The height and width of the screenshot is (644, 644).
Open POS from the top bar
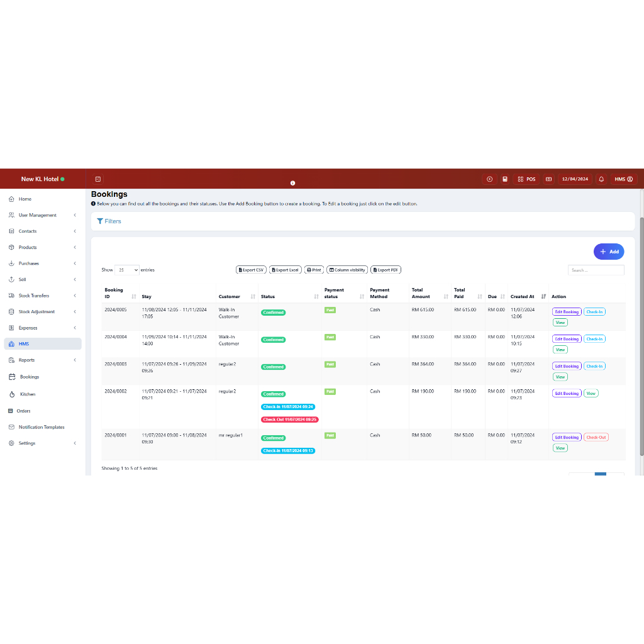pyautogui.click(x=526, y=179)
